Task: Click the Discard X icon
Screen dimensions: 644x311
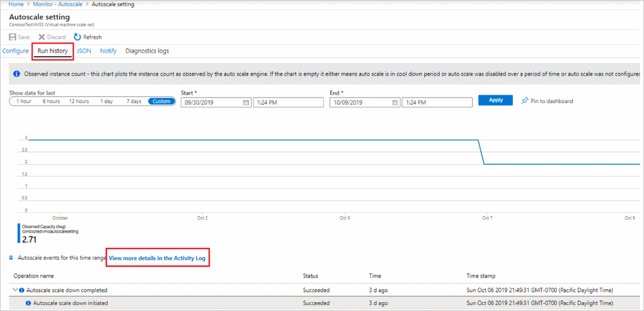Action: tap(42, 37)
